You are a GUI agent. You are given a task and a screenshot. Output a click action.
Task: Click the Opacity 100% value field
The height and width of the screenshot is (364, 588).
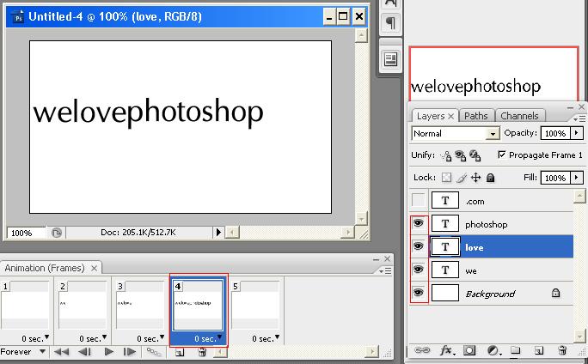[x=555, y=133]
